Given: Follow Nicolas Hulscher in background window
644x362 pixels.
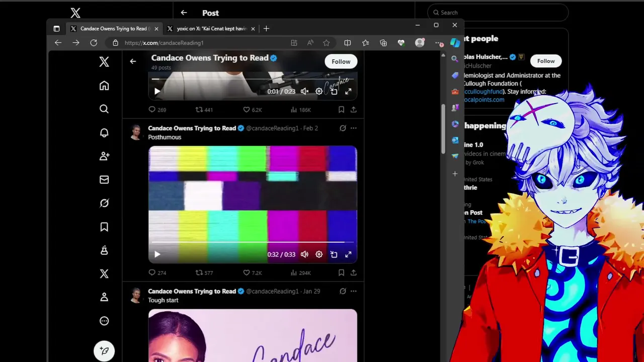Looking at the screenshot, I should (546, 61).
